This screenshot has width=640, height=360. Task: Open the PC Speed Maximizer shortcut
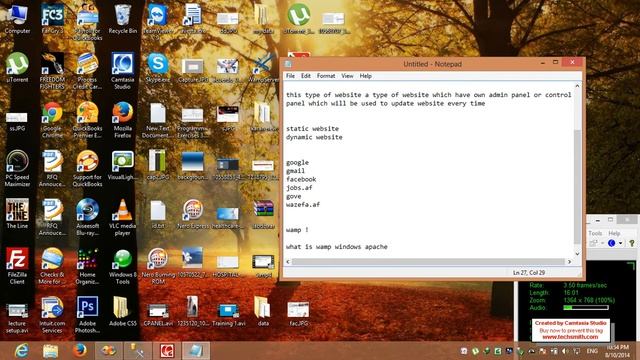17,168
